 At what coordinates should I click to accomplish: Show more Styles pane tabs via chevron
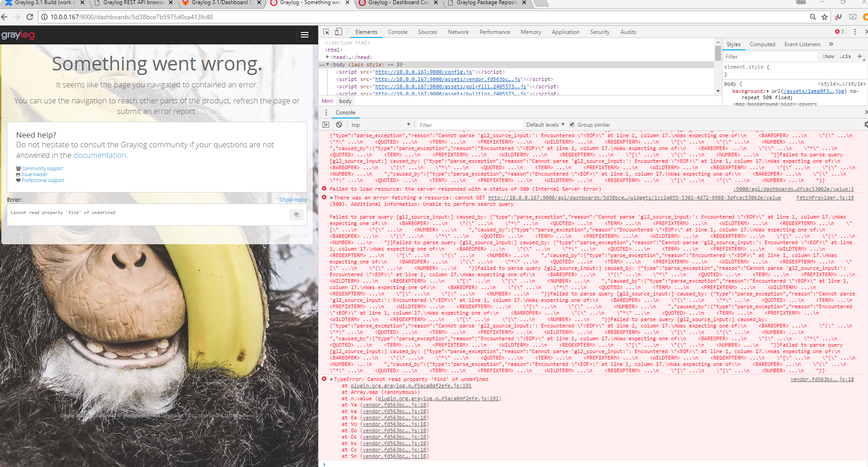[x=831, y=44]
